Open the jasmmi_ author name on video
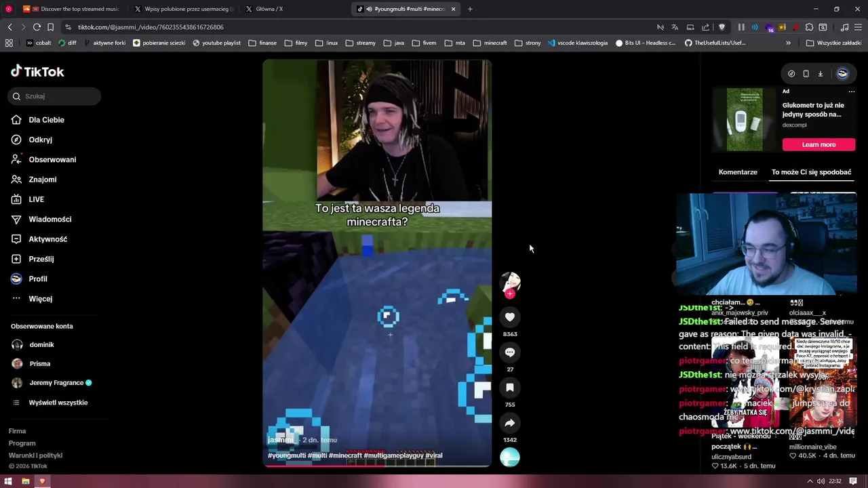Screen dimensions: 868x488 tap(282, 440)
